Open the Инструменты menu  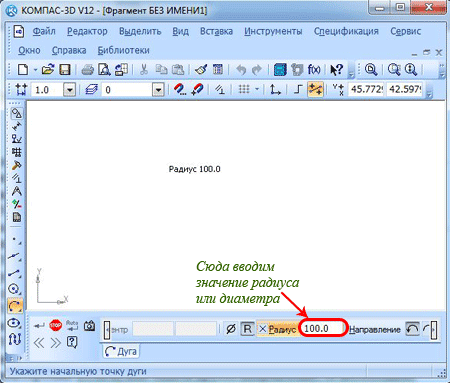pos(273,31)
